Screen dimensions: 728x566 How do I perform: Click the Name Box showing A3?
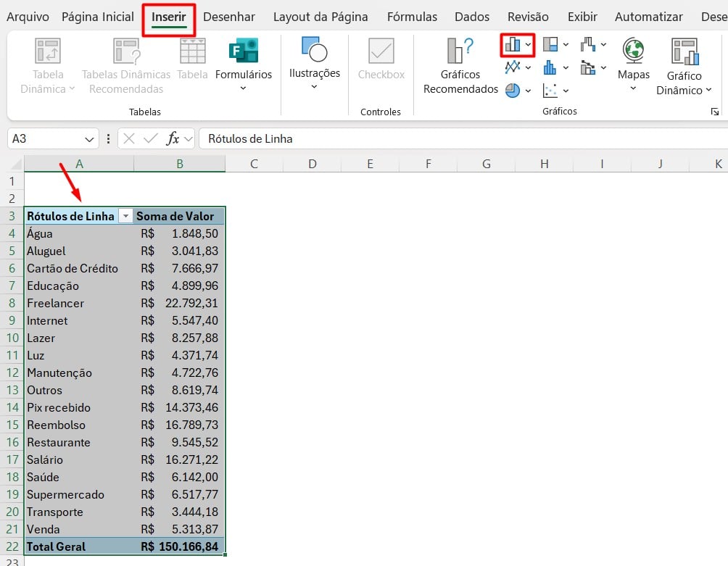click(x=46, y=138)
